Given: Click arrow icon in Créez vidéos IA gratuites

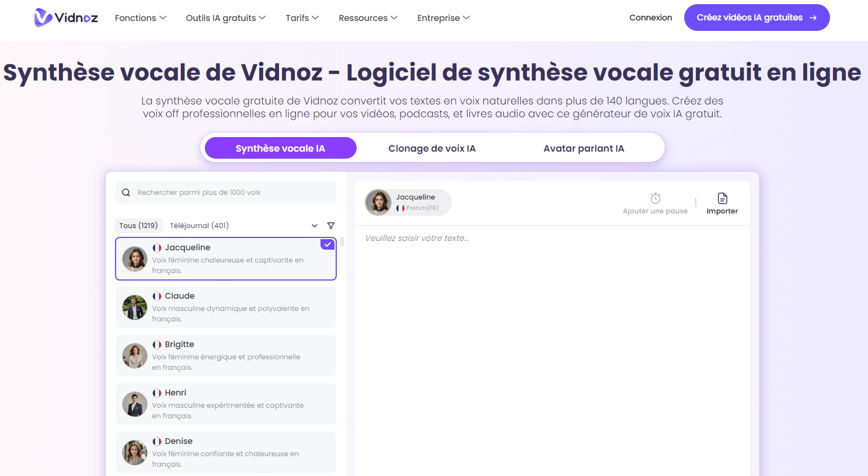Looking at the screenshot, I should point(813,18).
